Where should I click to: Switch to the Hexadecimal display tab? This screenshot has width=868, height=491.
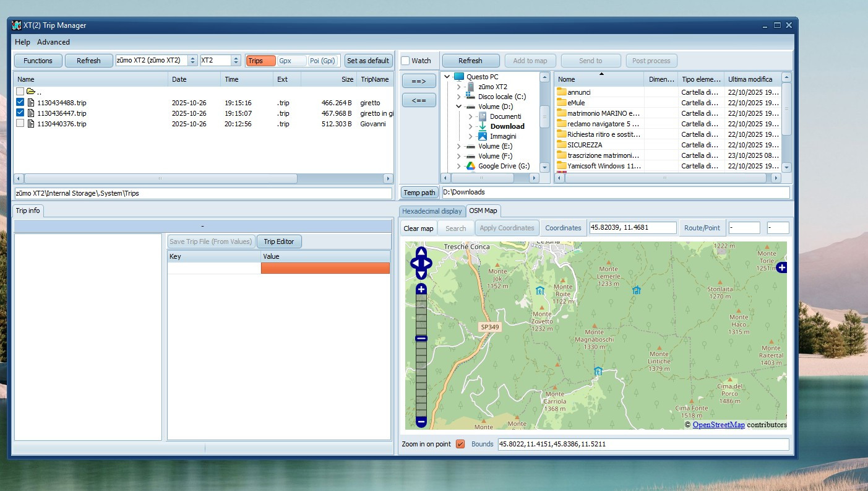(432, 211)
